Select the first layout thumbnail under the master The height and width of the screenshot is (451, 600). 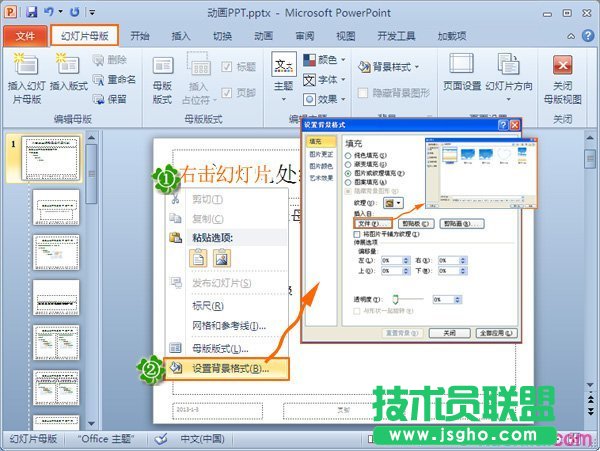[x=56, y=207]
